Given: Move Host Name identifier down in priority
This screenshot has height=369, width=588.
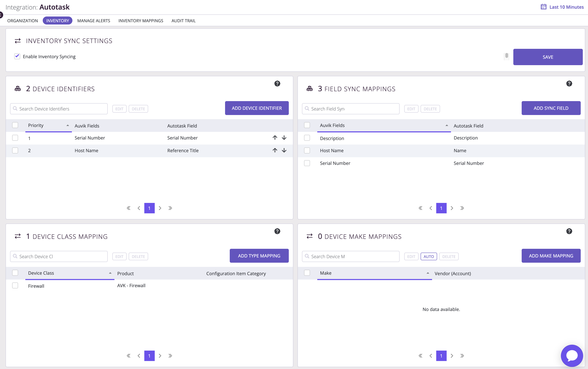Looking at the screenshot, I should coord(284,150).
